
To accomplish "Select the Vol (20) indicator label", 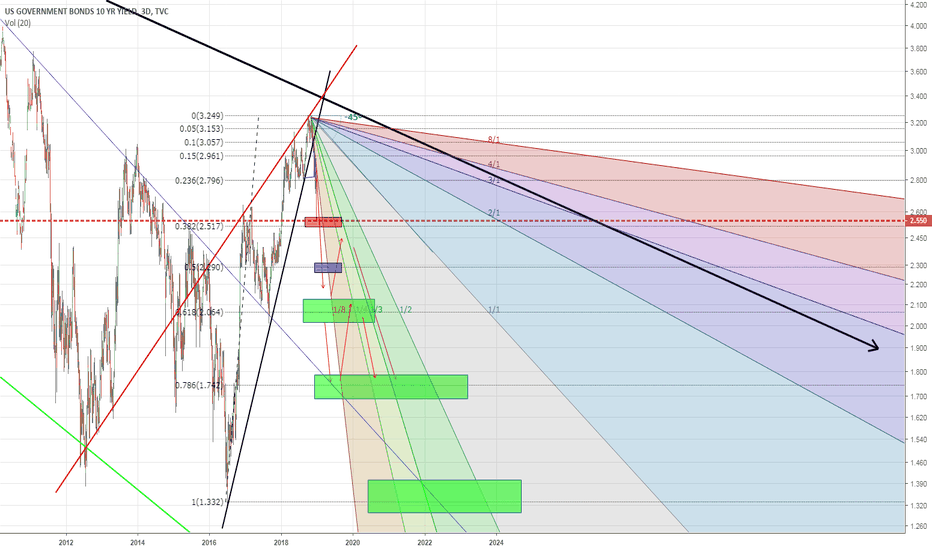I will (x=18, y=23).
